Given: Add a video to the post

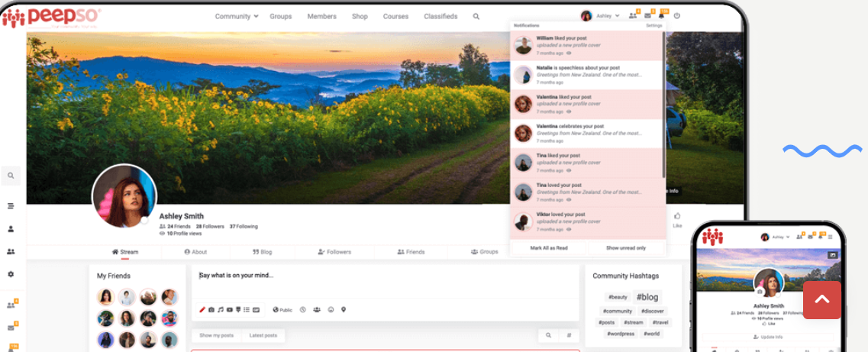Looking at the screenshot, I should (x=229, y=310).
